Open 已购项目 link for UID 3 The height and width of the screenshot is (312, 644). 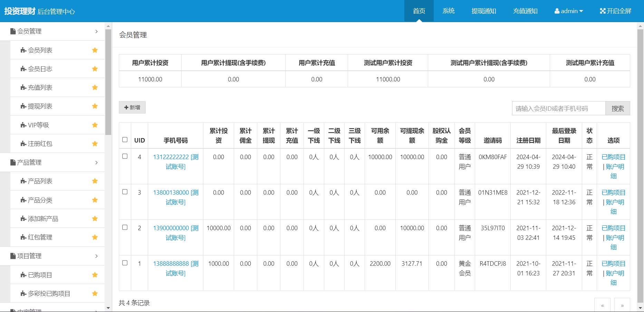point(613,193)
